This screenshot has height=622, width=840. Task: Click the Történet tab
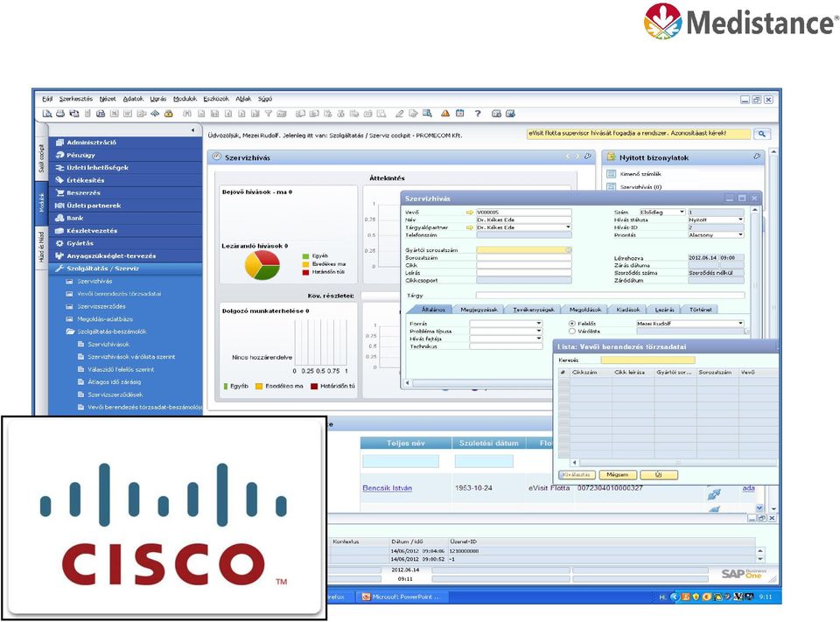(701, 310)
